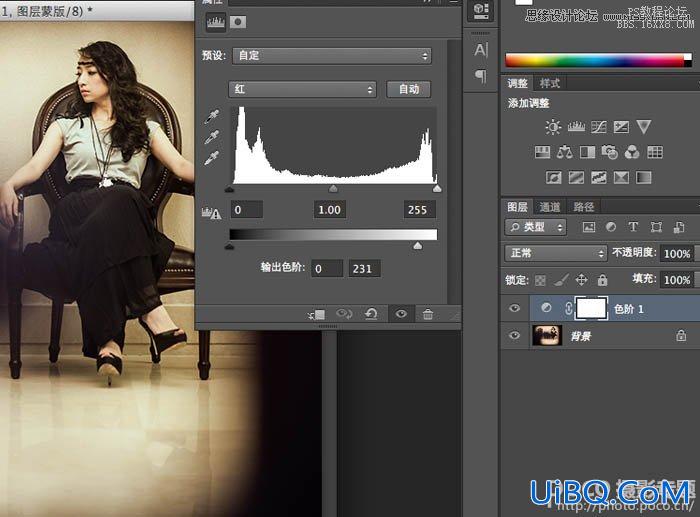The image size is (700, 517).
Task: Add Curves adjustment
Action: 599,127
